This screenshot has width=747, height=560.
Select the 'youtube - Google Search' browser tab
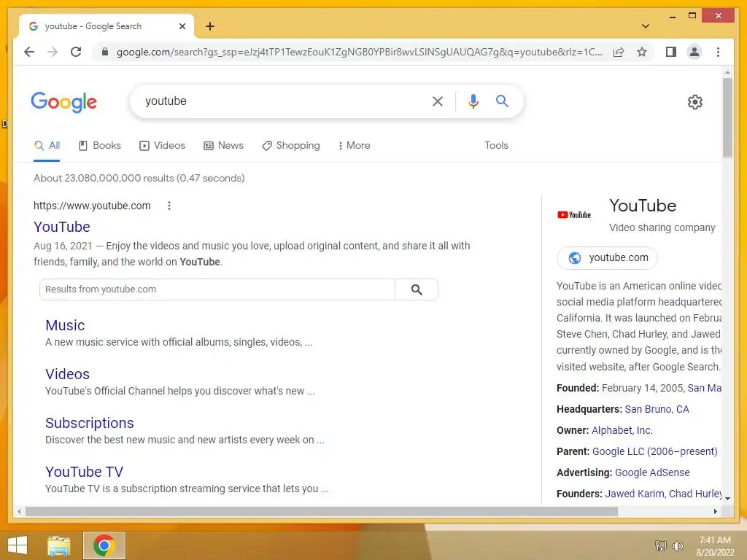coord(107,26)
